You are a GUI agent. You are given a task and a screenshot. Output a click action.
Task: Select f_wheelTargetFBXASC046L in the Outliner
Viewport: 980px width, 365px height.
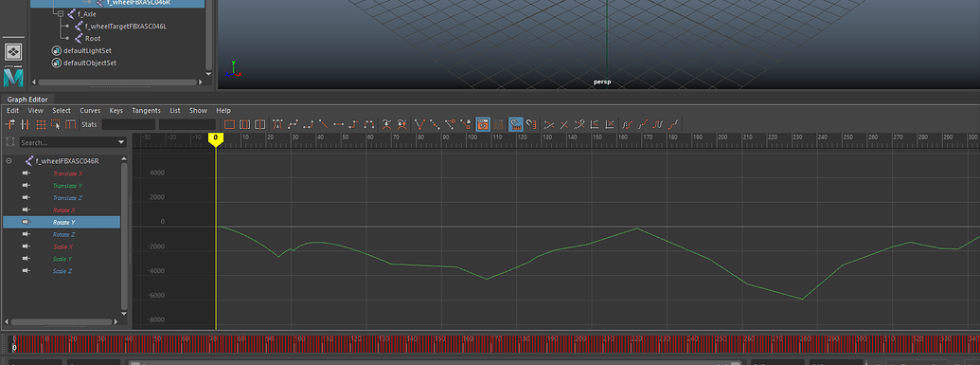coord(126,27)
